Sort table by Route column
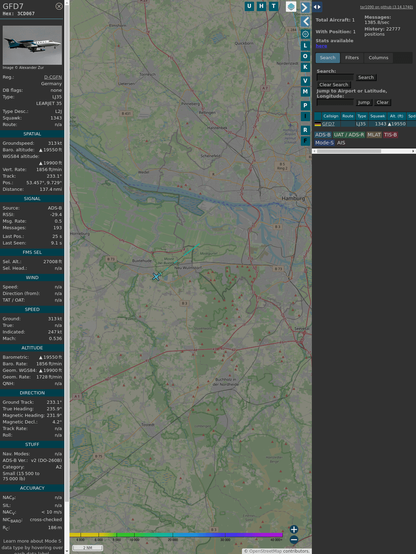Viewport: 416px width, 554px height. click(x=348, y=116)
